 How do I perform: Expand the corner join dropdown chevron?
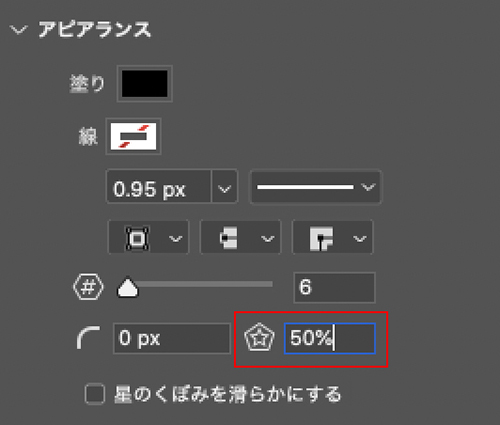coord(359,238)
